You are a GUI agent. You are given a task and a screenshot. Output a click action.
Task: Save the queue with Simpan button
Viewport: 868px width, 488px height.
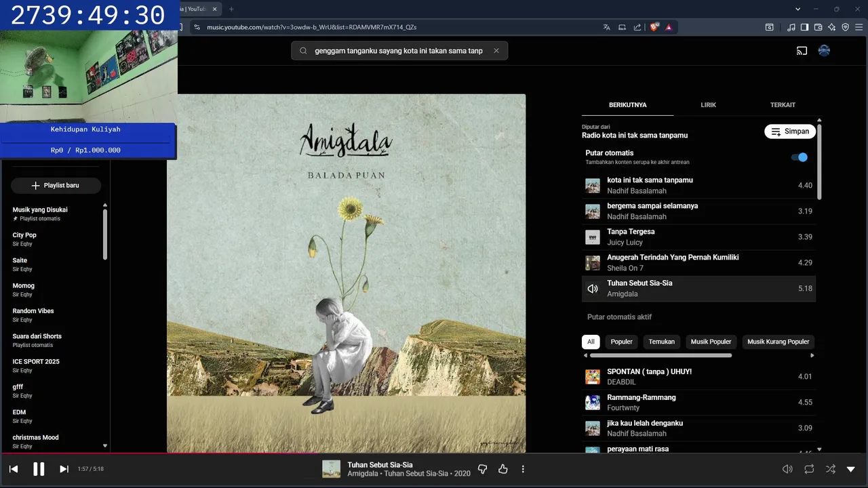pos(790,131)
